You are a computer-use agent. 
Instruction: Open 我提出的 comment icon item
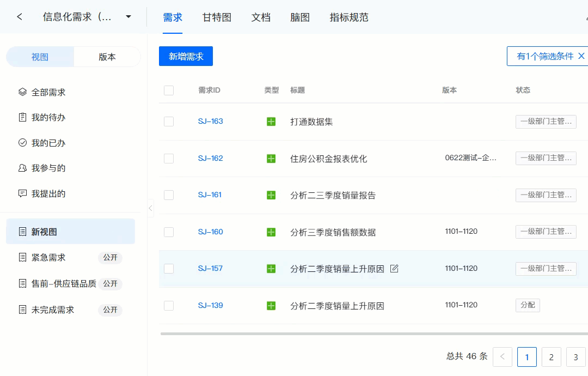click(22, 193)
